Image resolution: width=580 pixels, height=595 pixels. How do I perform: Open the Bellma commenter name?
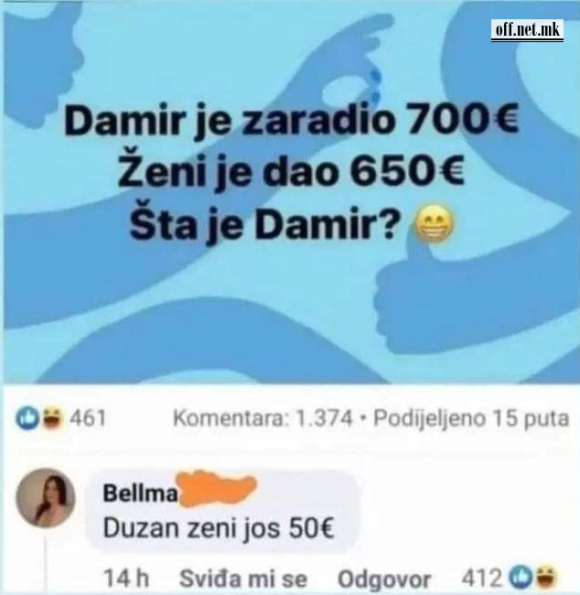click(140, 493)
